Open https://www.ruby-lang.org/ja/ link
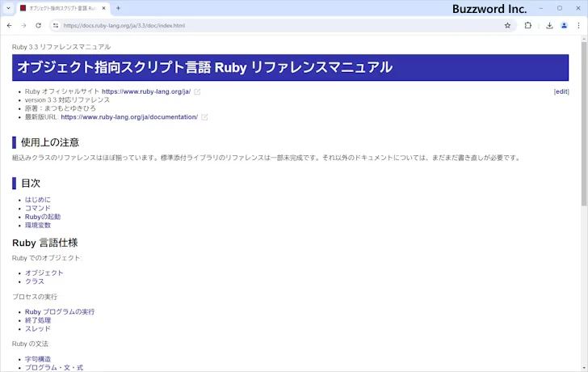This screenshot has height=372, width=588. (x=146, y=91)
